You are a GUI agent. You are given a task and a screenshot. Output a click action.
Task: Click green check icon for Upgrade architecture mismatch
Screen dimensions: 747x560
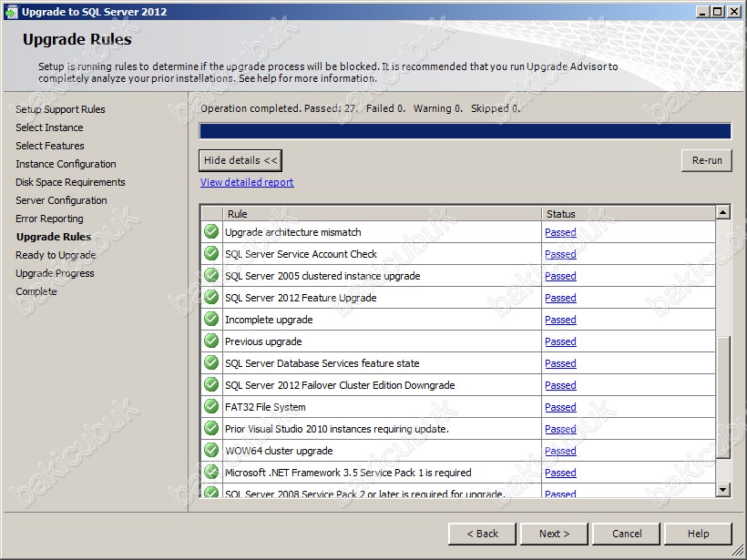pos(211,231)
